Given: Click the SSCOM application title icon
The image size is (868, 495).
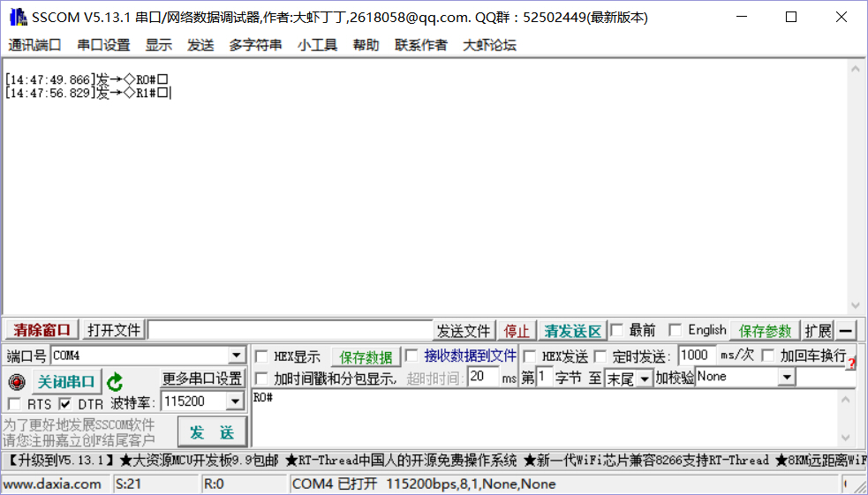Looking at the screenshot, I should point(18,17).
